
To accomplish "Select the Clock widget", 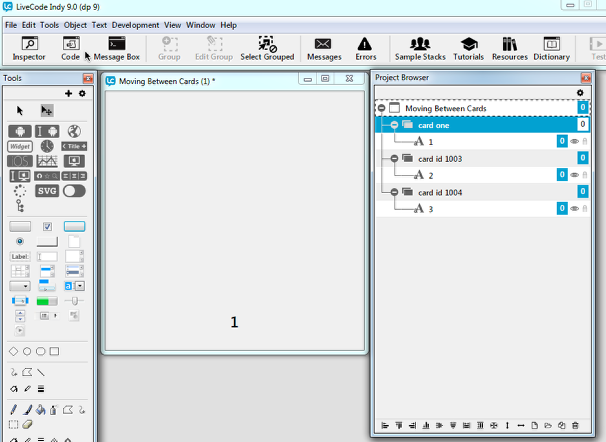I will click(47, 146).
